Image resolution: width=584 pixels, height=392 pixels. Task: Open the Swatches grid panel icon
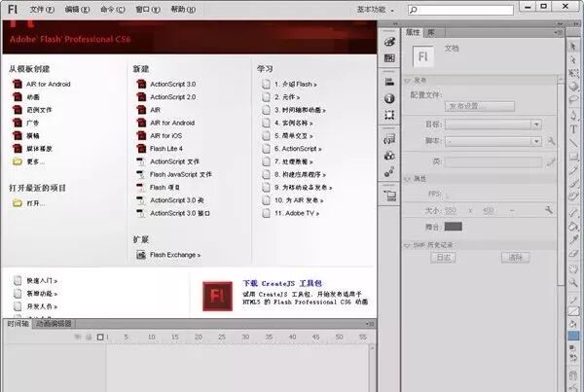tap(389, 57)
